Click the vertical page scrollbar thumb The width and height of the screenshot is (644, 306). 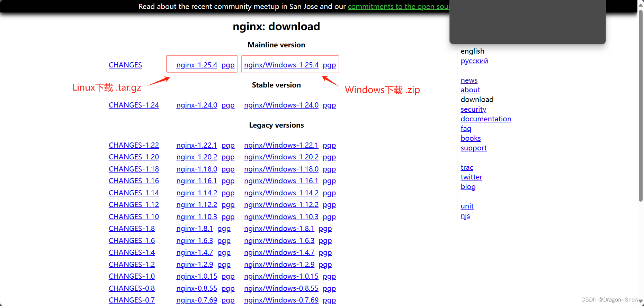(641, 105)
